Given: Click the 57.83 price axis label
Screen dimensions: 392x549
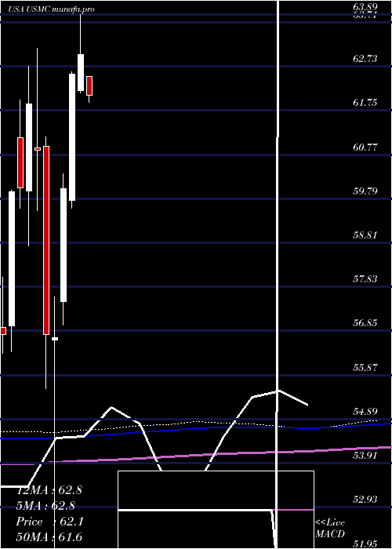Looking at the screenshot, I should (365, 279).
